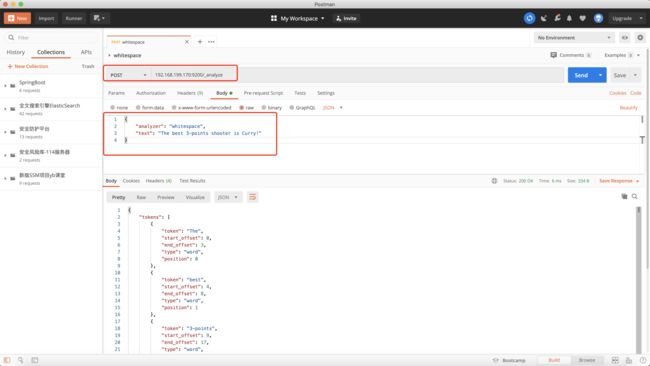The width and height of the screenshot is (650, 366).
Task: Open the user avatar menu
Action: point(598,18)
